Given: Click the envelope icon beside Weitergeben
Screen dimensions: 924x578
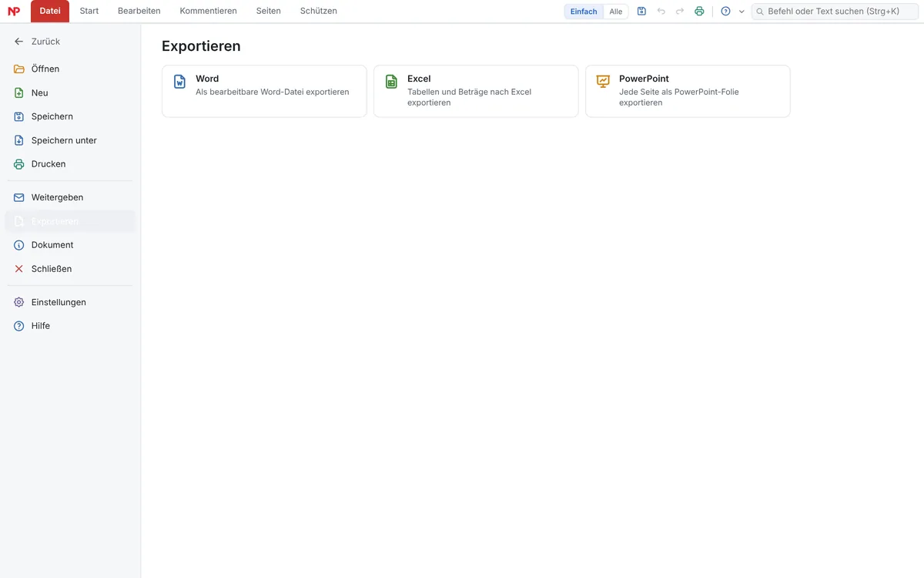Looking at the screenshot, I should pos(19,198).
